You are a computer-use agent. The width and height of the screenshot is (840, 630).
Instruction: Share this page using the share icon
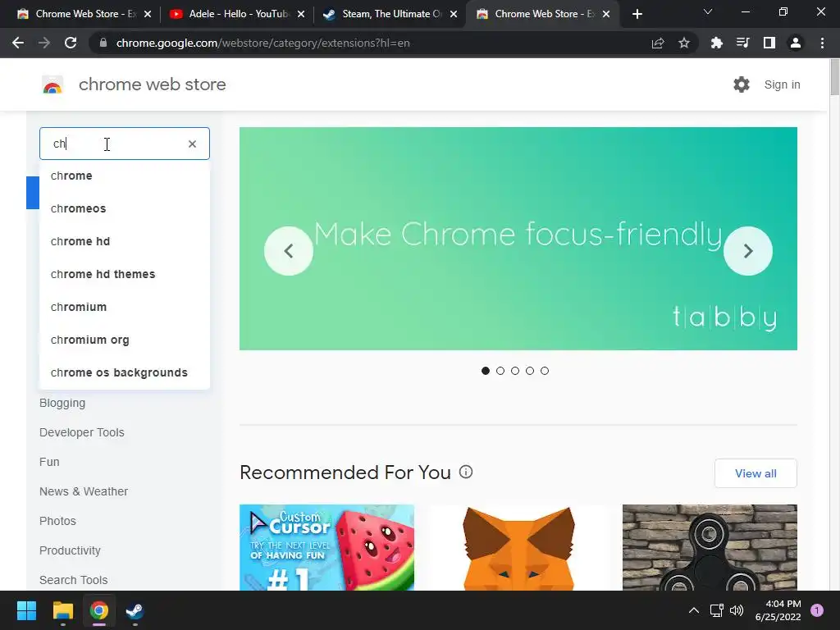point(658,43)
